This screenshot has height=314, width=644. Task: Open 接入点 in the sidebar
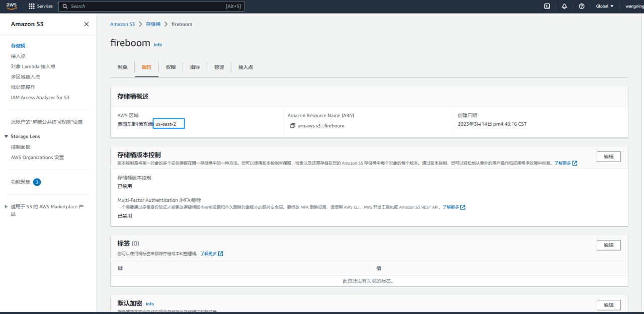[x=18, y=56]
